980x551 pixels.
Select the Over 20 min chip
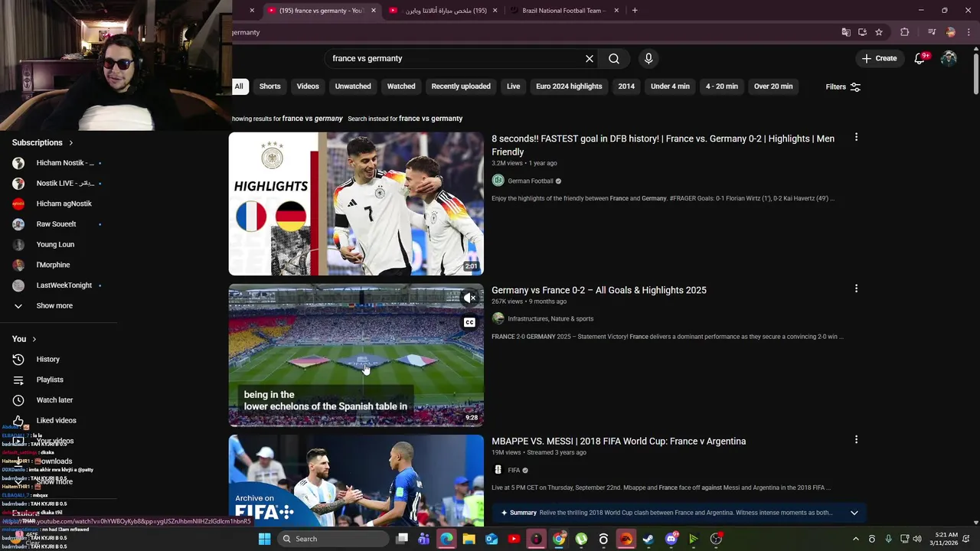pos(773,86)
